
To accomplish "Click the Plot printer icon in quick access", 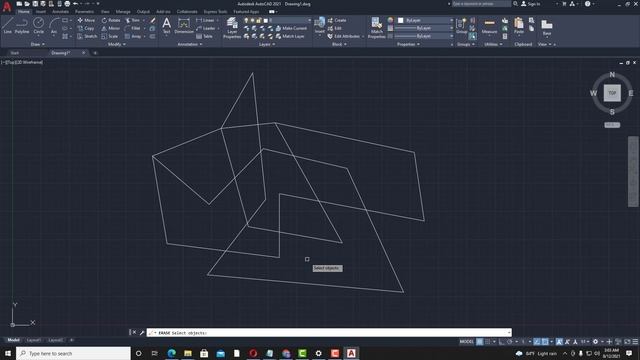I will tap(67, 4).
